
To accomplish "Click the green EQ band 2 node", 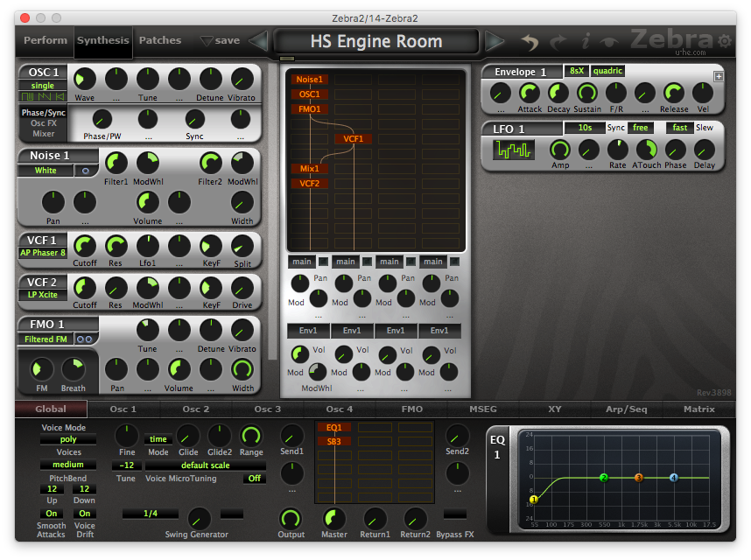I will [604, 479].
